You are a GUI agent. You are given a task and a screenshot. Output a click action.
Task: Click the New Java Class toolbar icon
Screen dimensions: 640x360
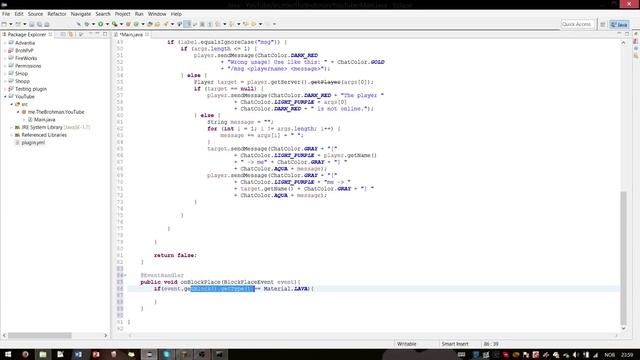click(136, 24)
